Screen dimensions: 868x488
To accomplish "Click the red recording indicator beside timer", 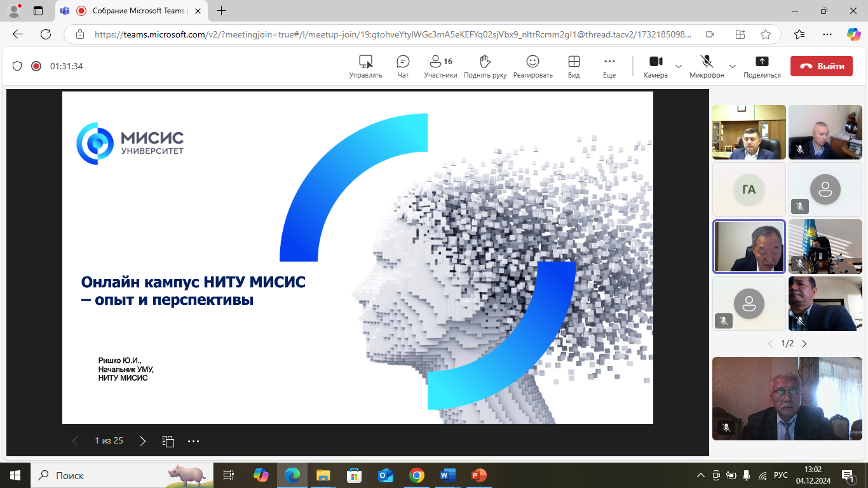I will [36, 66].
